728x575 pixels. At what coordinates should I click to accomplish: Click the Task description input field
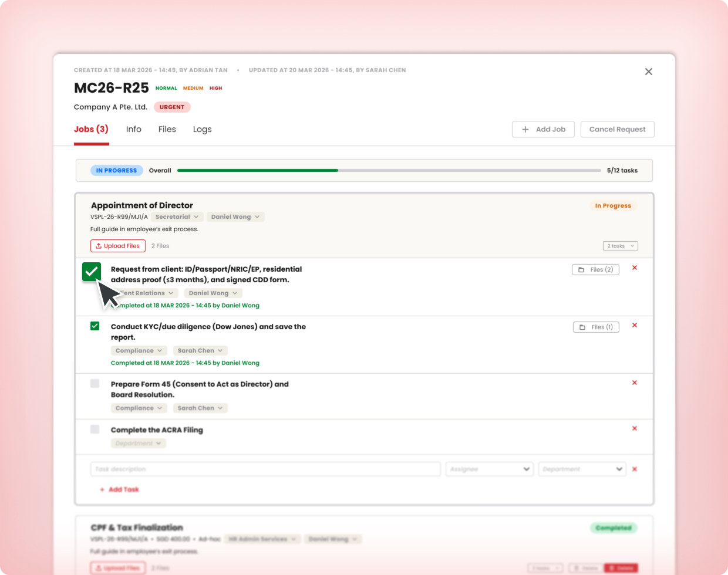coord(265,469)
